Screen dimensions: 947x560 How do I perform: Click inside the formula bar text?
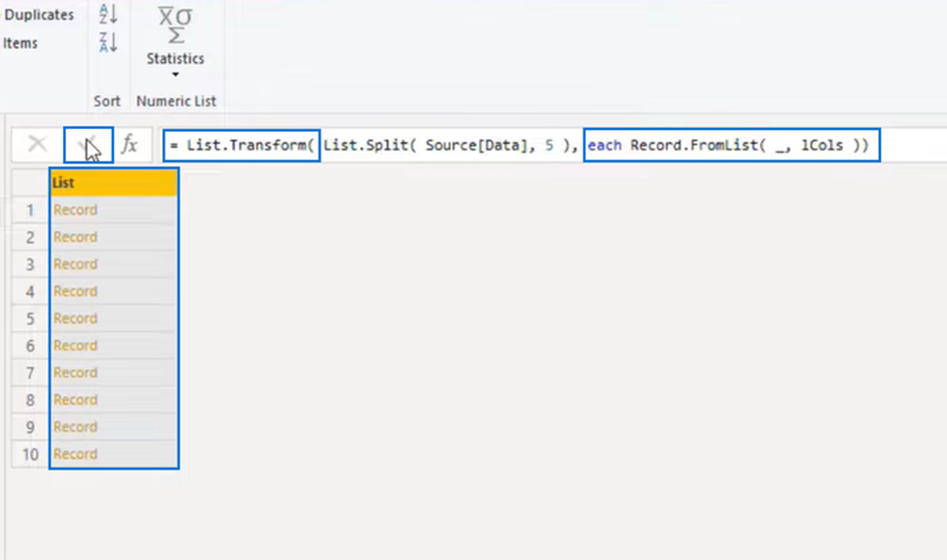[x=521, y=145]
